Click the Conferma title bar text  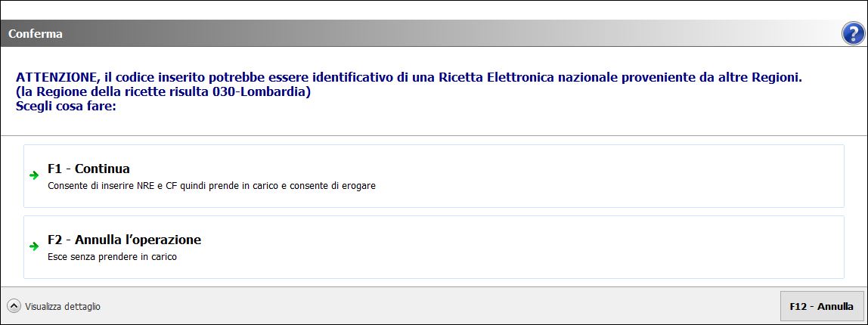tap(35, 34)
